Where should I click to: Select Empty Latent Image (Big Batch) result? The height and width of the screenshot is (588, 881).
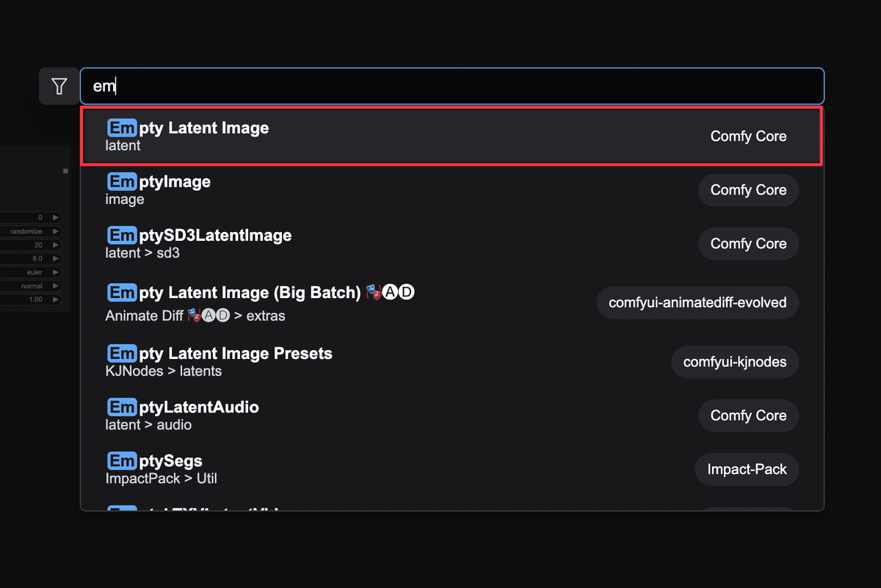click(452, 302)
